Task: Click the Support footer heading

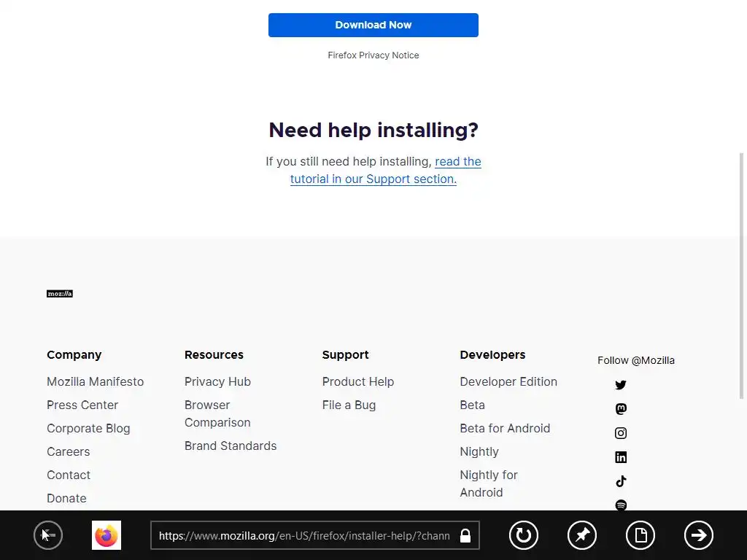Action: pos(345,355)
